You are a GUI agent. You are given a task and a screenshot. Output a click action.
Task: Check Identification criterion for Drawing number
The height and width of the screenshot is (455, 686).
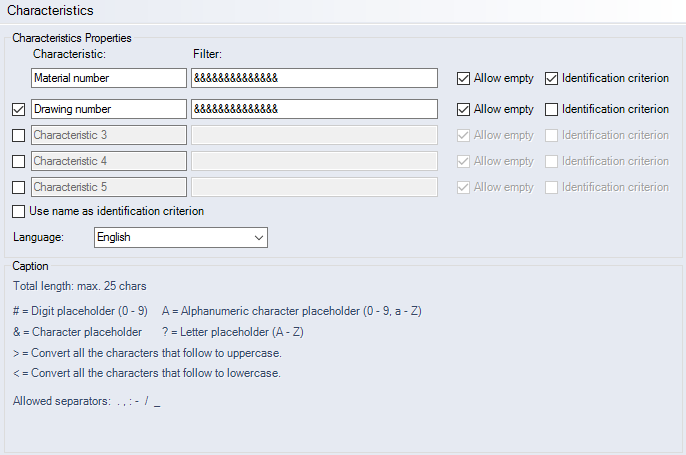coord(552,109)
